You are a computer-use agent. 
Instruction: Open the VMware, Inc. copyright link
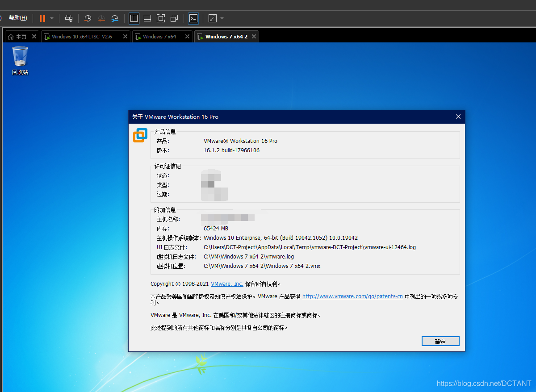(226, 284)
